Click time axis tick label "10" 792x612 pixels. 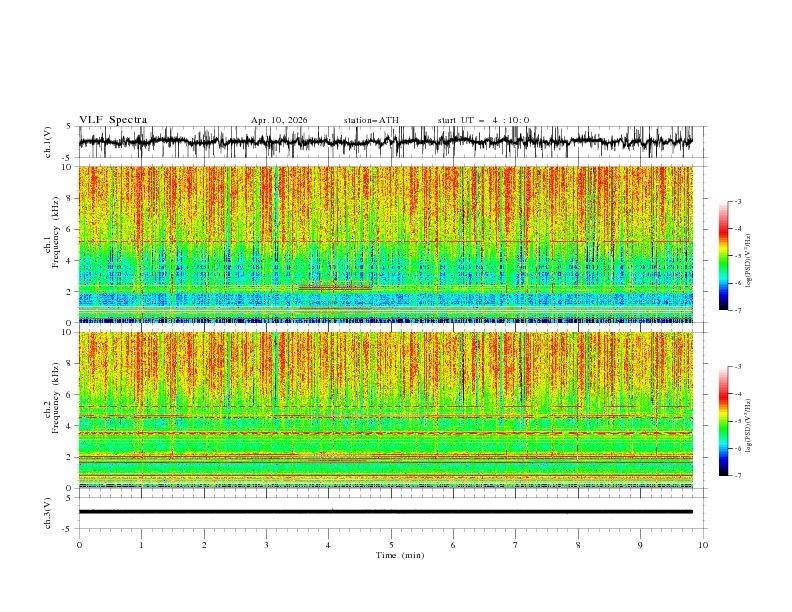[x=703, y=545]
